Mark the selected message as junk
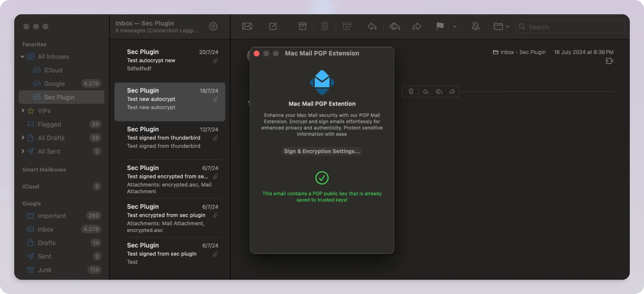The height and width of the screenshot is (294, 644). pos(347,26)
